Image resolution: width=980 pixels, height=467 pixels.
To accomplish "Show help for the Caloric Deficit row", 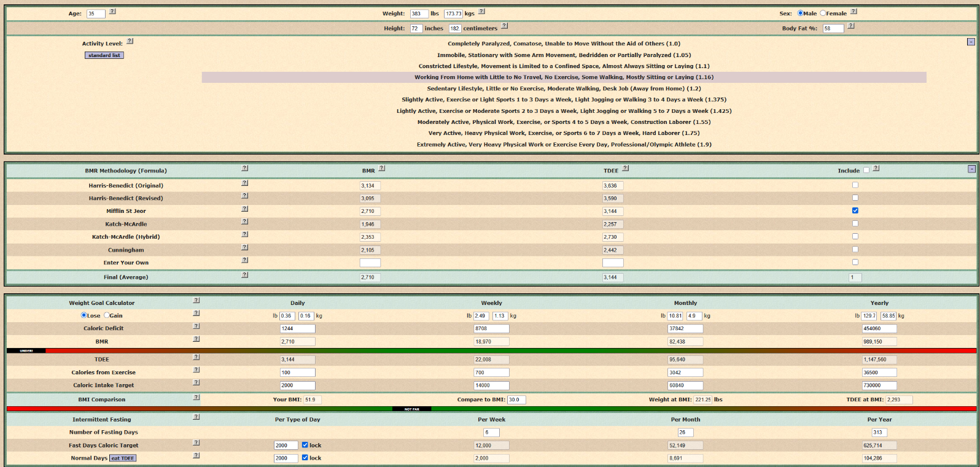I will [x=196, y=326].
